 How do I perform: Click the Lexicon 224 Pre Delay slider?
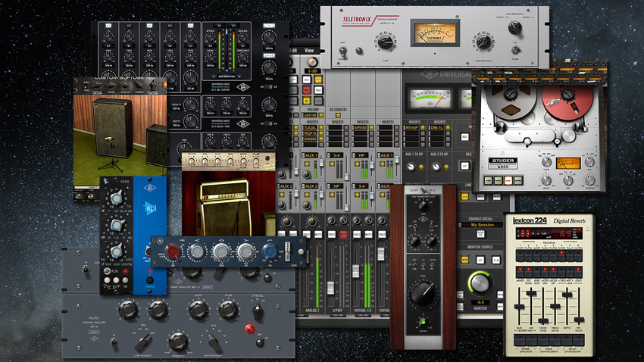(x=579, y=319)
